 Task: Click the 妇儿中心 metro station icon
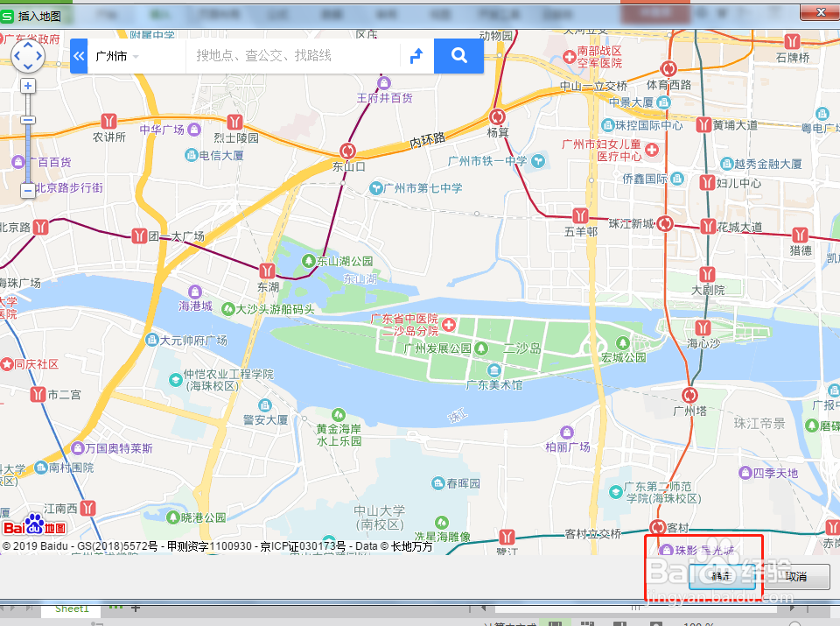tap(708, 183)
